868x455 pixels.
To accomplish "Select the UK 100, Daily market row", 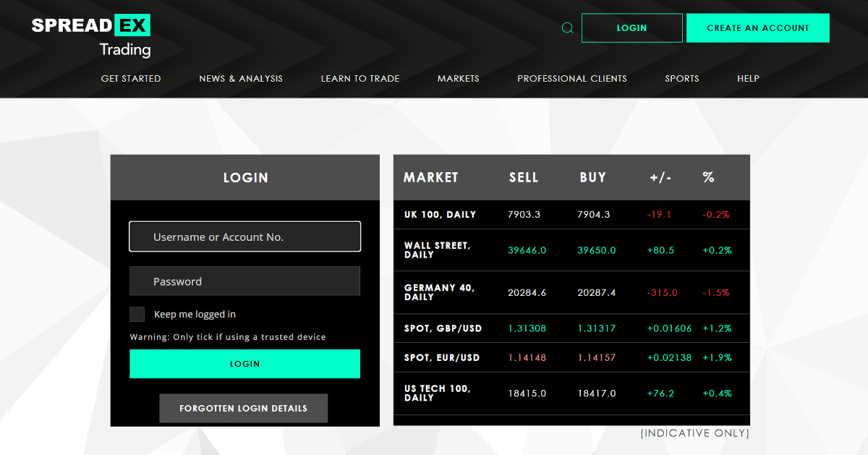I will 571,215.
